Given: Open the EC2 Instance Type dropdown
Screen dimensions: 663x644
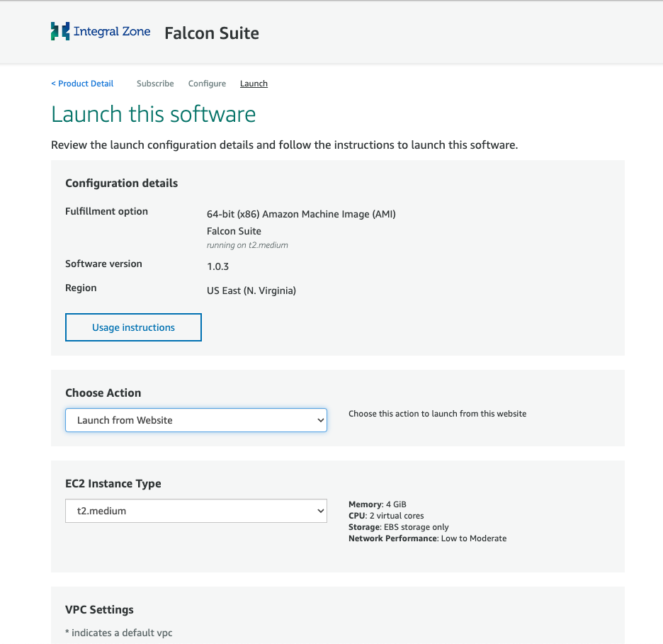Looking at the screenshot, I should pos(196,511).
